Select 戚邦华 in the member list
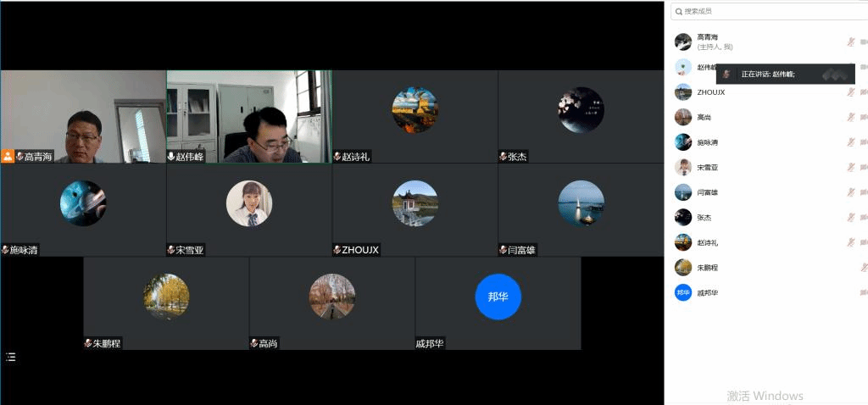 [707, 293]
